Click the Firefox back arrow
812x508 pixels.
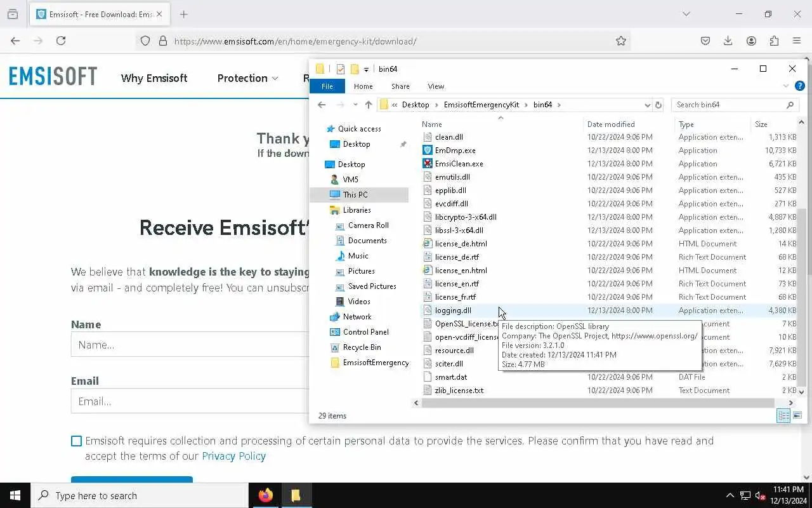click(15, 41)
